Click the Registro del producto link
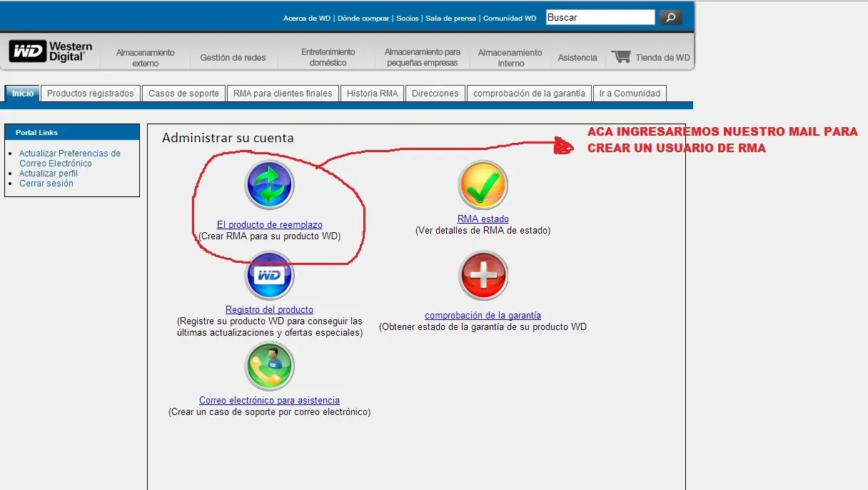The image size is (868, 490). pos(269,310)
